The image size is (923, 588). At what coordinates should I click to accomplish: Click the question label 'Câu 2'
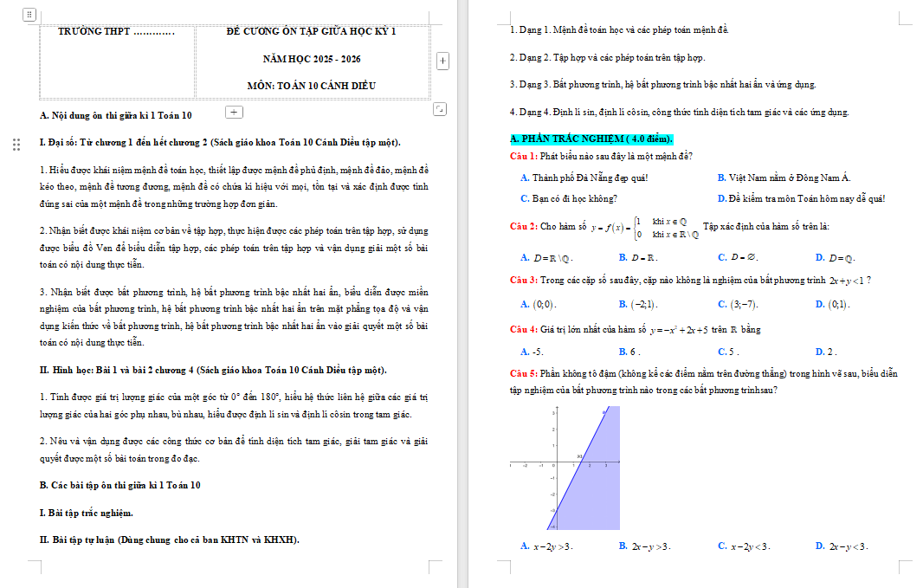(524, 227)
